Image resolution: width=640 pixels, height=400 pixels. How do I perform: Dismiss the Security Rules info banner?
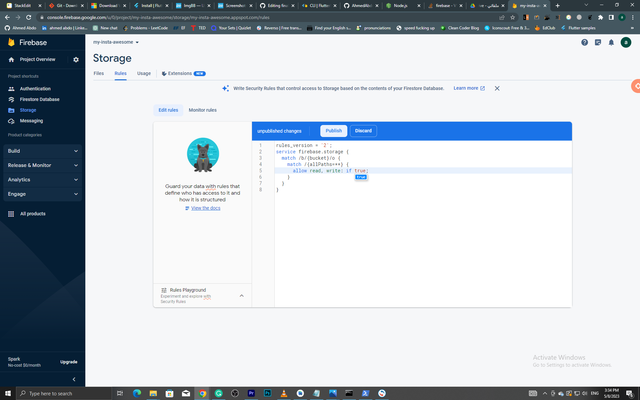tap(497, 88)
